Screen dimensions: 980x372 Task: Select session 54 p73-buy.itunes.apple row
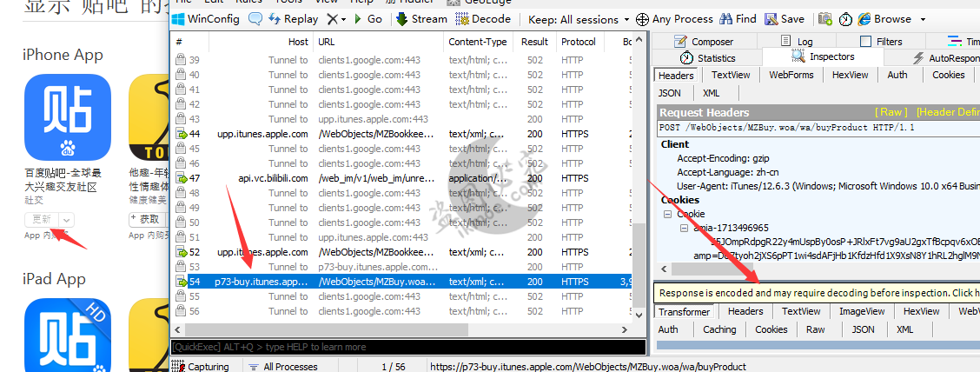tap(401, 282)
